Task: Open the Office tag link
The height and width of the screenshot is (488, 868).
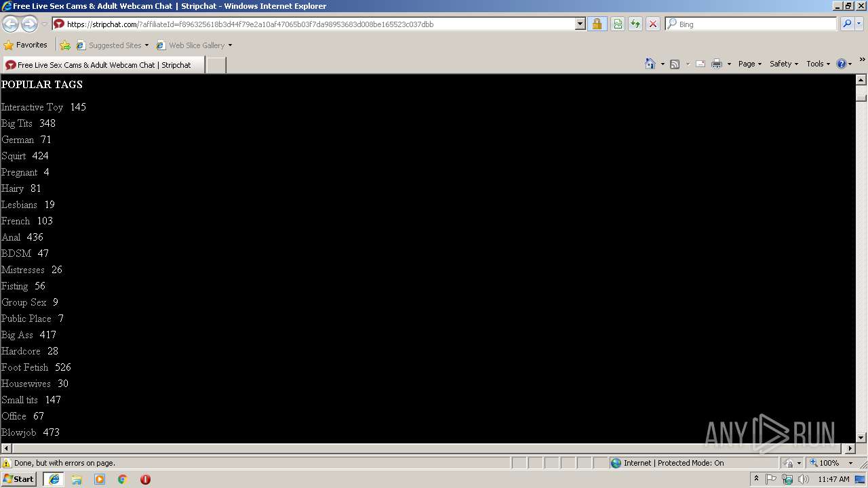Action: [x=14, y=416]
